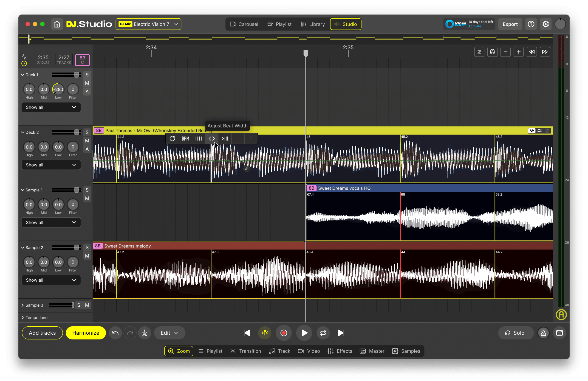
Task: Click the BPM button in beat toolbar
Action: click(185, 139)
